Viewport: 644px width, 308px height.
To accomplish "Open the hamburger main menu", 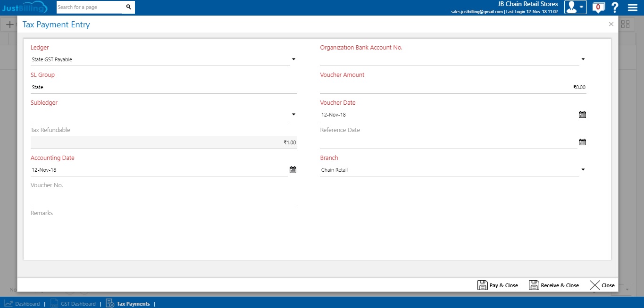I will [x=632, y=7].
